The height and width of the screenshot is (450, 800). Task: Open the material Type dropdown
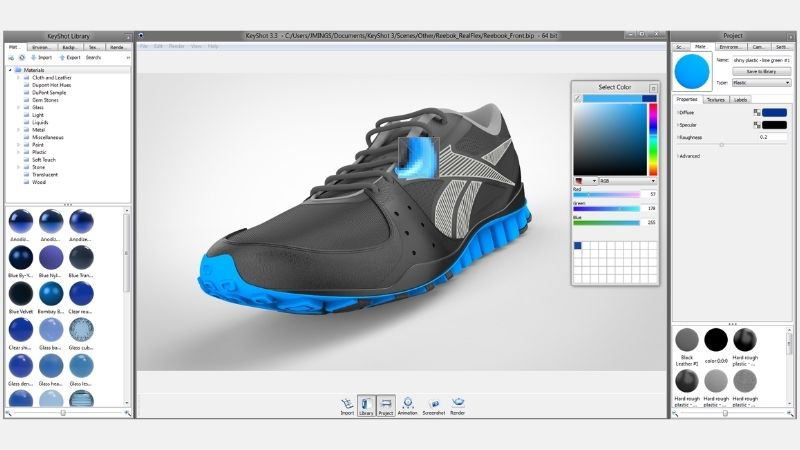(x=761, y=83)
